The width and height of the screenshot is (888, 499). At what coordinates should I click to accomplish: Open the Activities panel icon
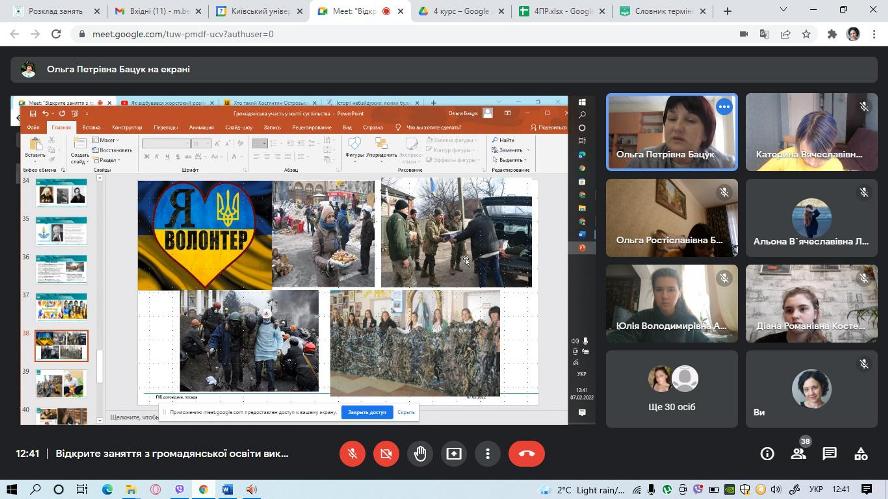tap(860, 453)
